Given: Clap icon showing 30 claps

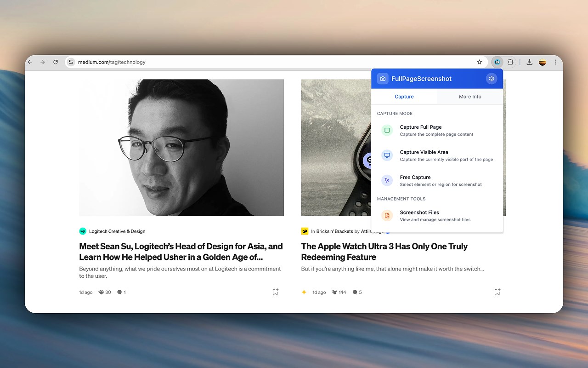Looking at the screenshot, I should 101,292.
